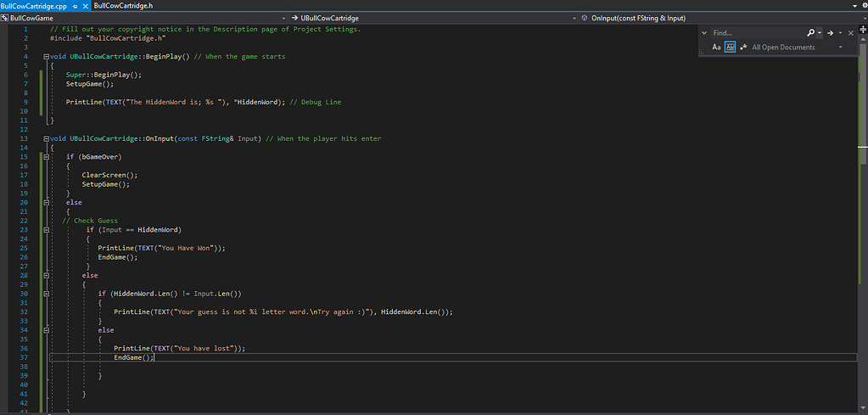868x415 pixels.
Task: Expand replace mode chevron in Find panel
Action: [x=704, y=33]
